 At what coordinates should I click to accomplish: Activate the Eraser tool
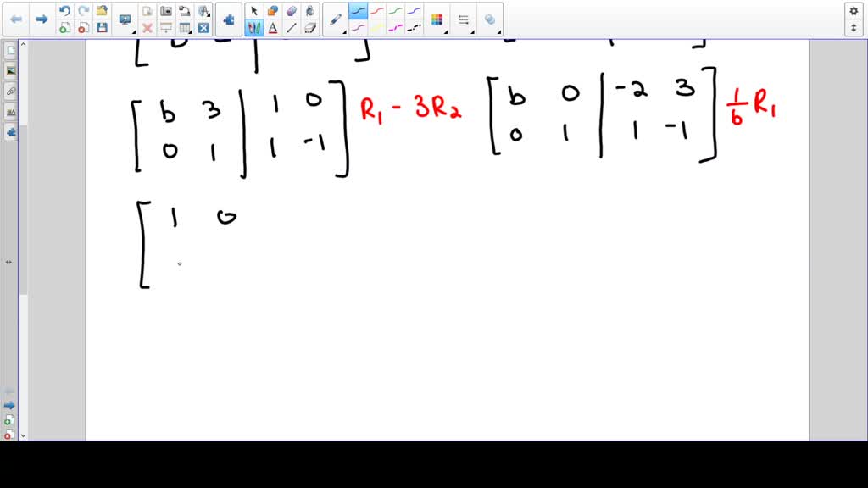pyautogui.click(x=309, y=26)
